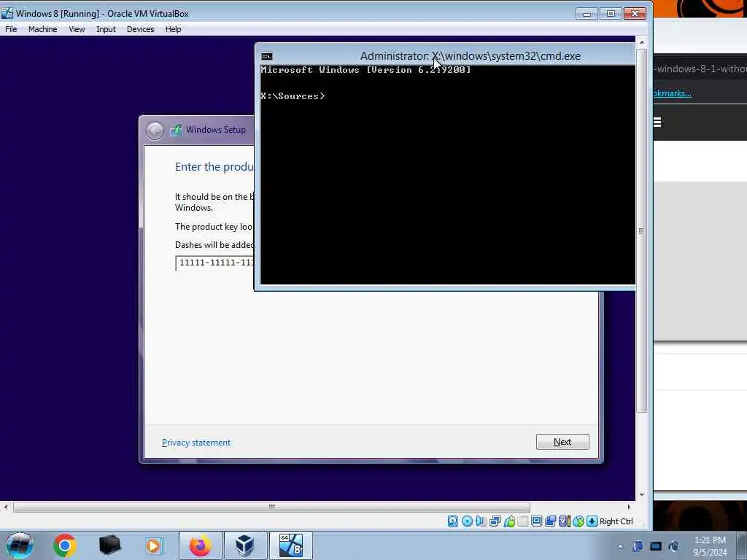
Task: Click the virtualization features V chip icon
Action: point(564,521)
